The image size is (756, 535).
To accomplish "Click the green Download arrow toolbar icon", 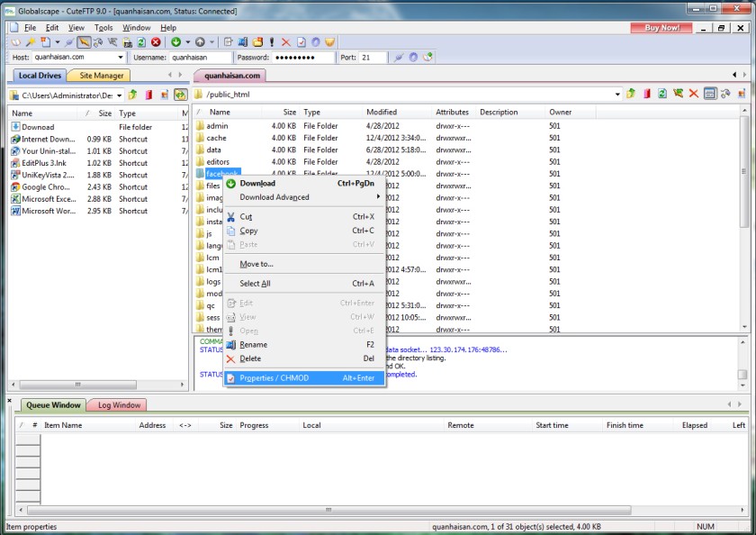I will (176, 42).
